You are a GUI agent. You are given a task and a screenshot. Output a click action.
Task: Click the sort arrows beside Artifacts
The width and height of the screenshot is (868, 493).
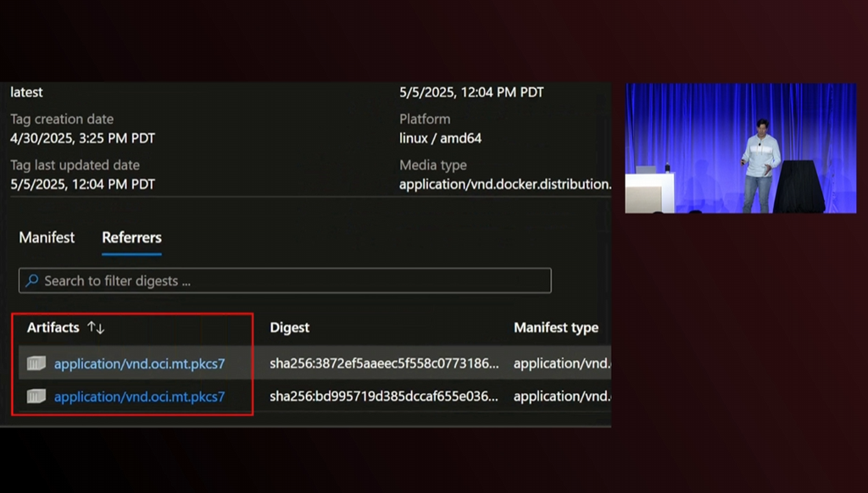(x=96, y=328)
